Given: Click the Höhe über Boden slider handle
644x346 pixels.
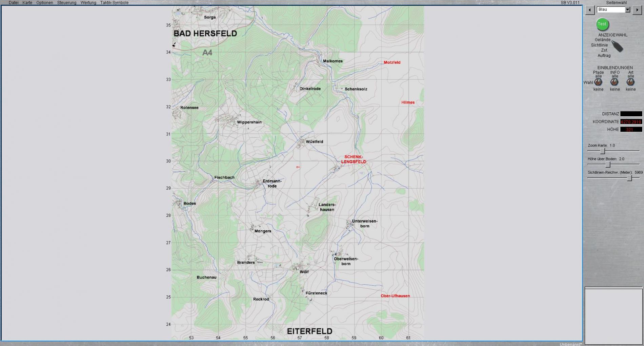Looking at the screenshot, I should [608, 165].
